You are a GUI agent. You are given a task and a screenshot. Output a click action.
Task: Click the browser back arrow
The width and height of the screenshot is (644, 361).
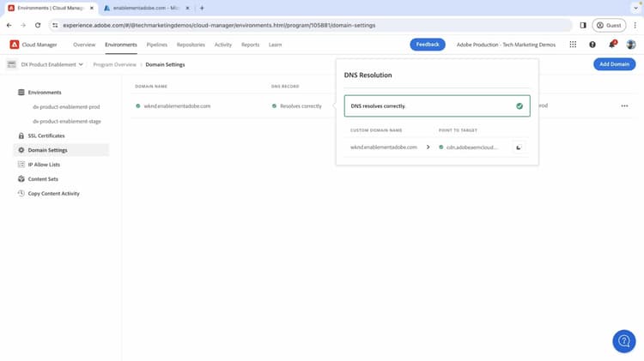9,25
